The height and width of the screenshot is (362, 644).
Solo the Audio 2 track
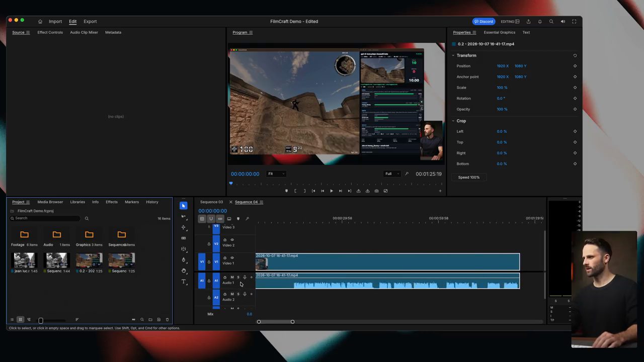tap(238, 294)
